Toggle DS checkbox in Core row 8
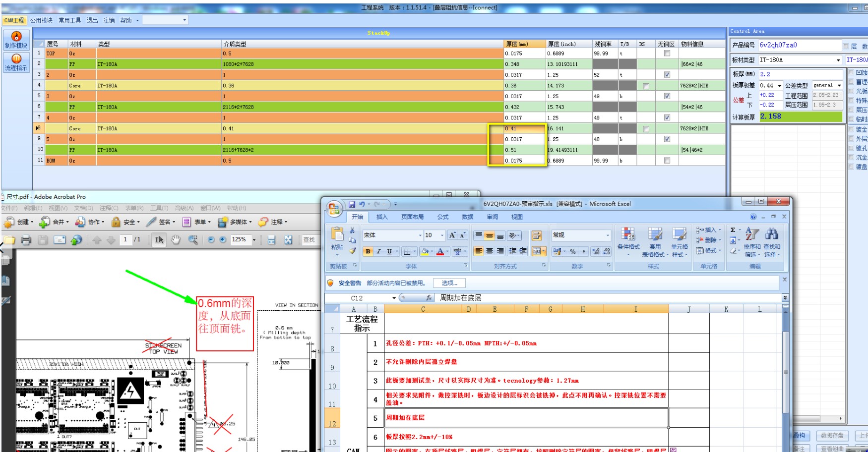The width and height of the screenshot is (868, 452). click(646, 129)
